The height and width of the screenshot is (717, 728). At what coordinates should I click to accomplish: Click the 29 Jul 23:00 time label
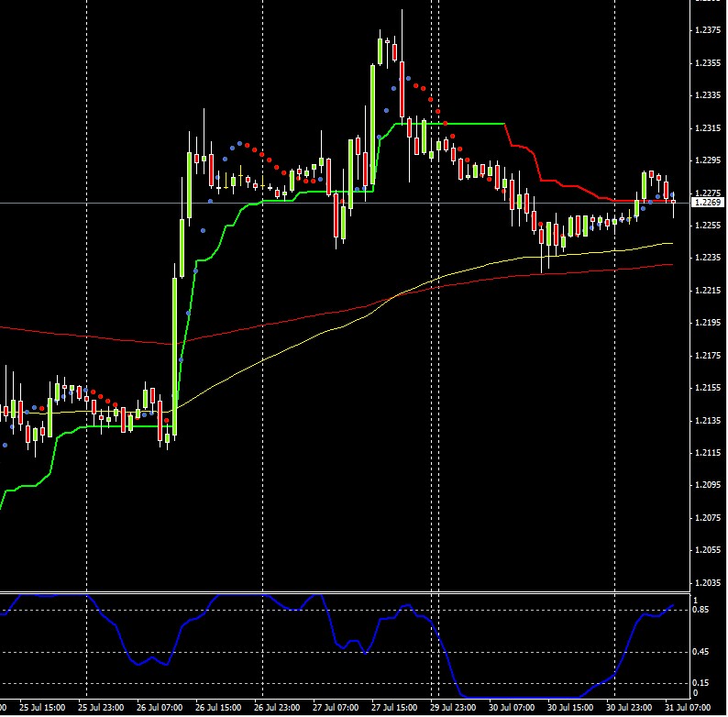453,708
